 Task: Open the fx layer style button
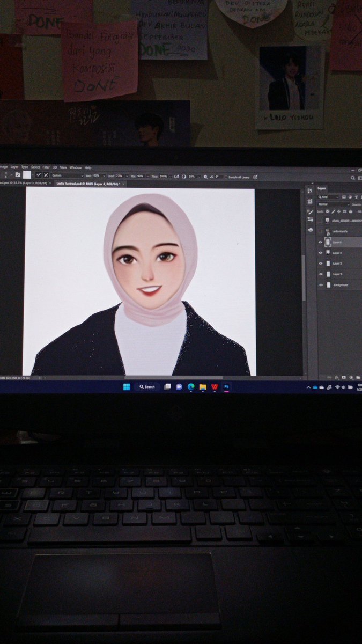coord(337,377)
